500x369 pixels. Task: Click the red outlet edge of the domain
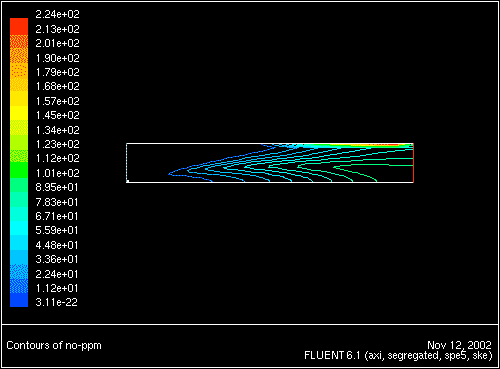413,163
